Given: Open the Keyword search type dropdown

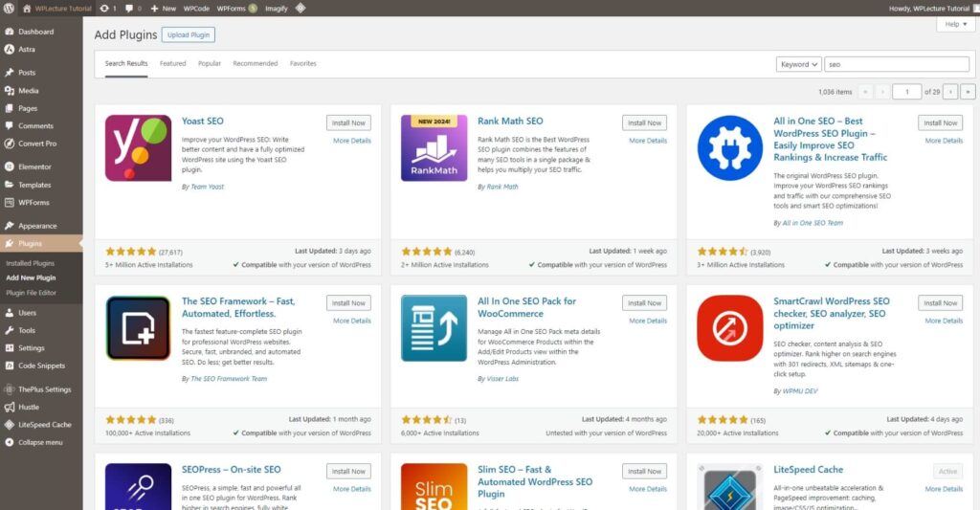Looking at the screenshot, I should pyautogui.click(x=799, y=64).
